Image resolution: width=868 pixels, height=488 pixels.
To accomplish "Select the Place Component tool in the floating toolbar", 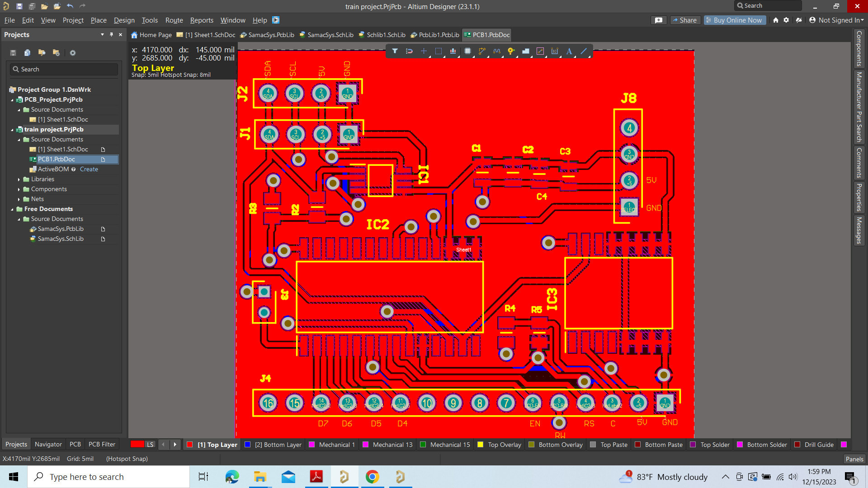I will tap(467, 51).
